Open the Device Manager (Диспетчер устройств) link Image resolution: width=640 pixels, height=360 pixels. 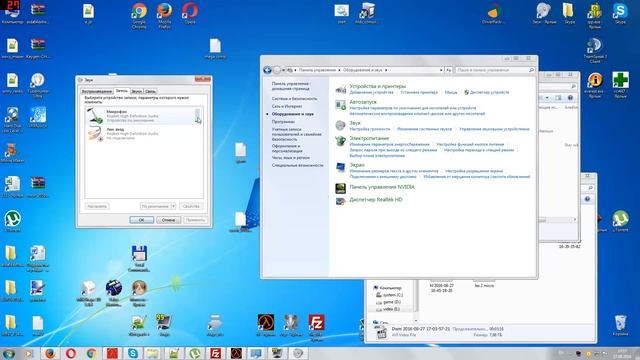click(x=489, y=92)
